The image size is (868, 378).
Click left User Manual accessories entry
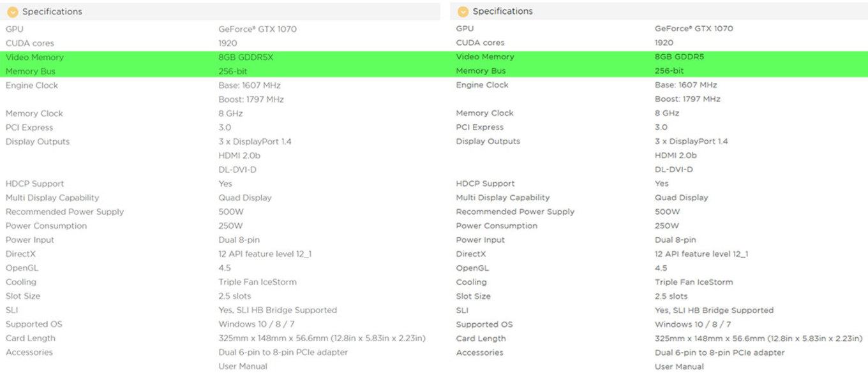(243, 367)
